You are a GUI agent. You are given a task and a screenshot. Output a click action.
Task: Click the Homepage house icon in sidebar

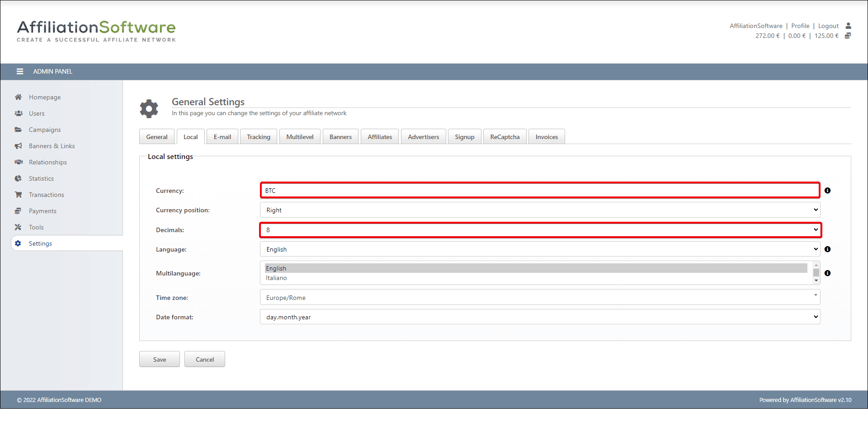(18, 97)
